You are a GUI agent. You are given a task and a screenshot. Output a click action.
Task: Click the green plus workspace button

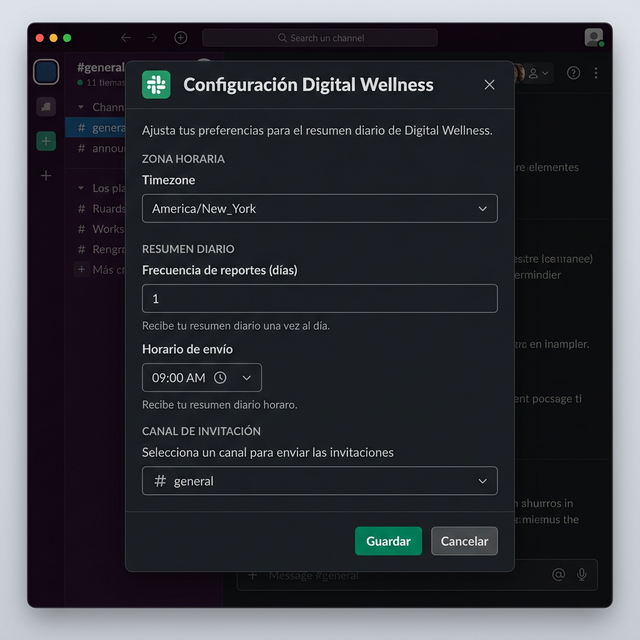(x=46, y=141)
